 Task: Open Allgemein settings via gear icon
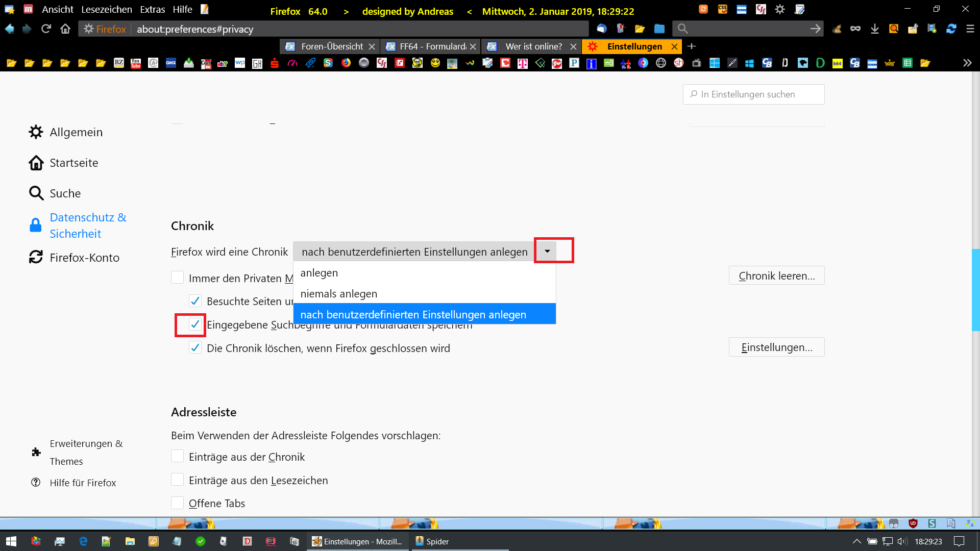click(x=36, y=132)
